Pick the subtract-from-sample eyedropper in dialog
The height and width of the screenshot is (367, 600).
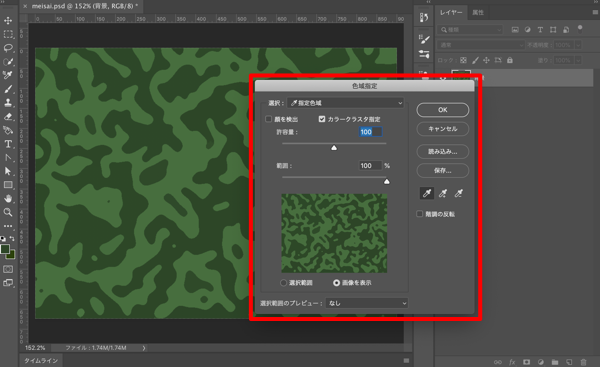click(458, 193)
